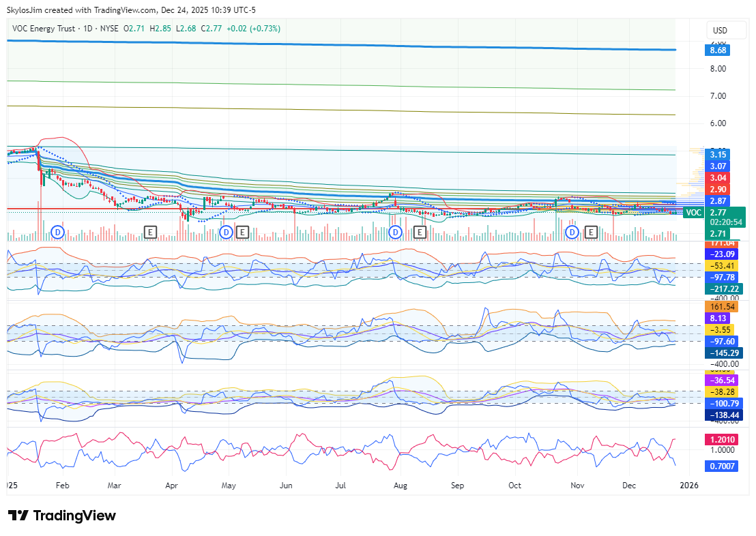Select the blue 0.7007 indicator value label
Viewport: 756px width, 536px height.
[x=722, y=466]
